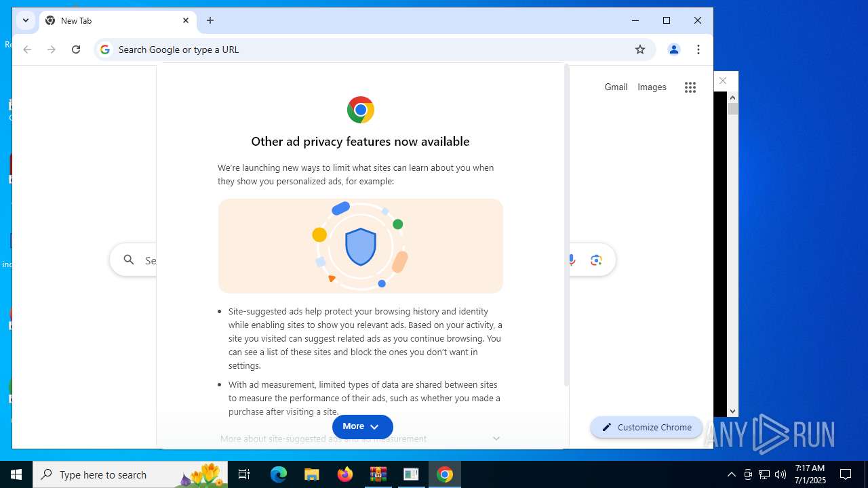Launch Firefox from the taskbar
868x488 pixels.
[345, 474]
